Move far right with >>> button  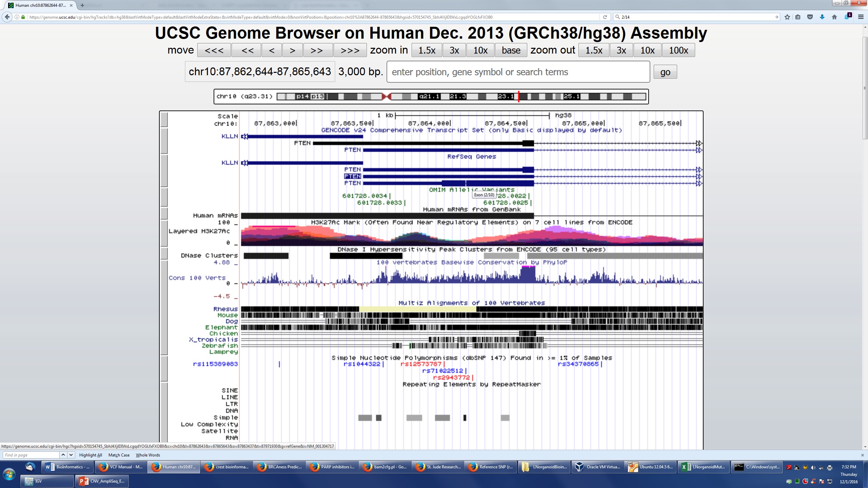click(350, 50)
